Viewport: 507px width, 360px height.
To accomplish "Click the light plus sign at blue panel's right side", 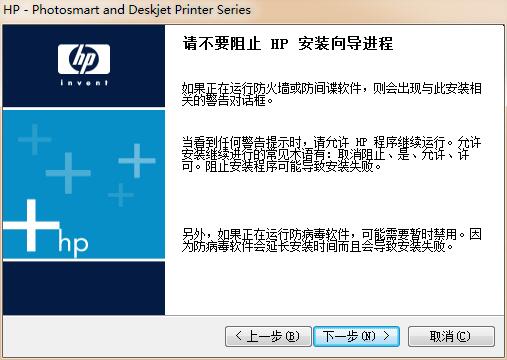I will pyautogui.click(x=137, y=161).
